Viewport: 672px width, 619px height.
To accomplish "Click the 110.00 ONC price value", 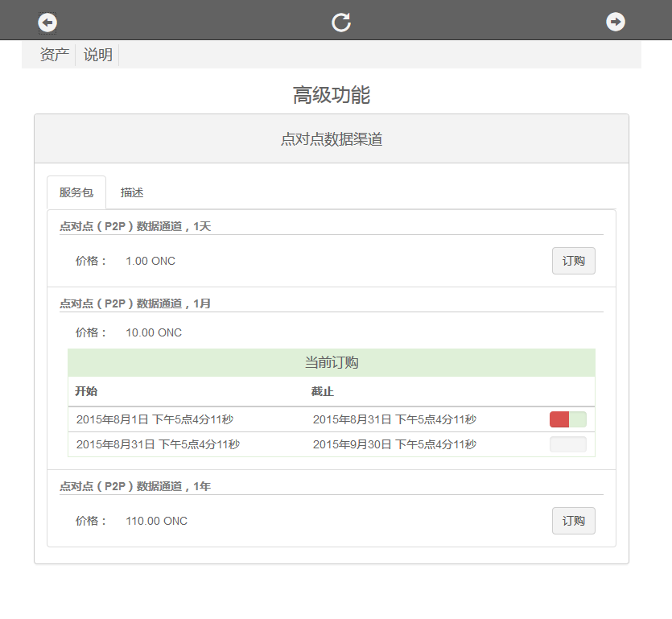I will click(156, 521).
